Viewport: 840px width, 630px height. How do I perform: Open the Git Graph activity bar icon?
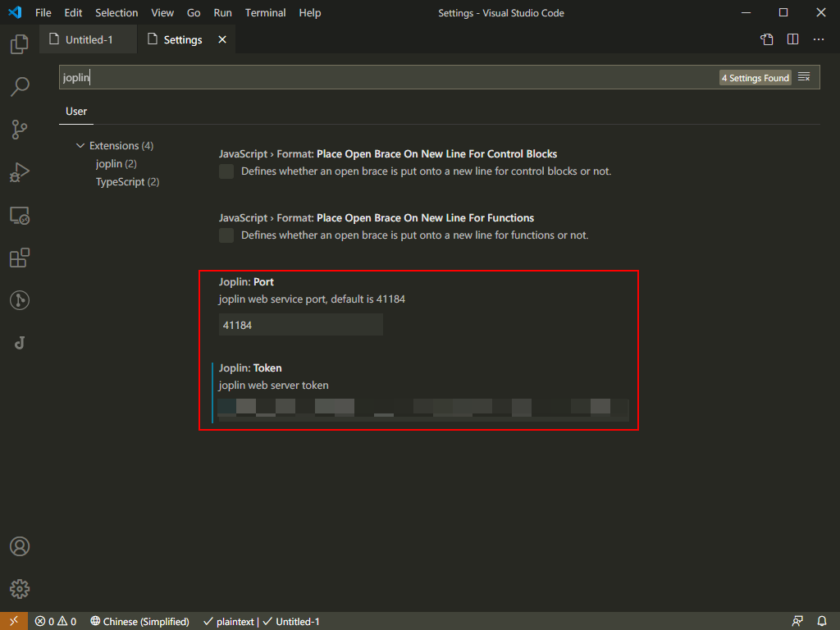coord(20,300)
